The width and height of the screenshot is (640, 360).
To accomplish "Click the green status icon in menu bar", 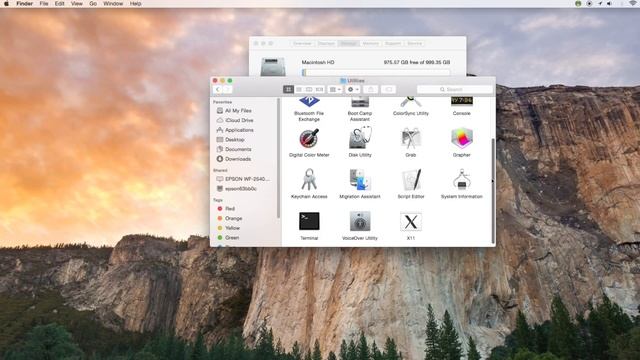I will point(578,4).
